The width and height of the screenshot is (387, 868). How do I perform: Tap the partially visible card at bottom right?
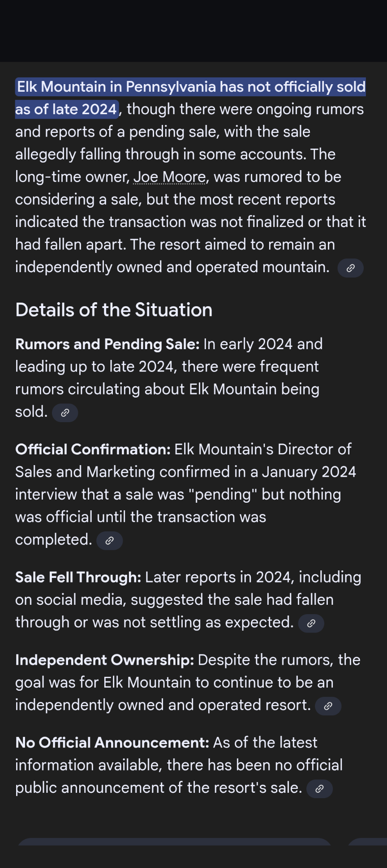367,842
